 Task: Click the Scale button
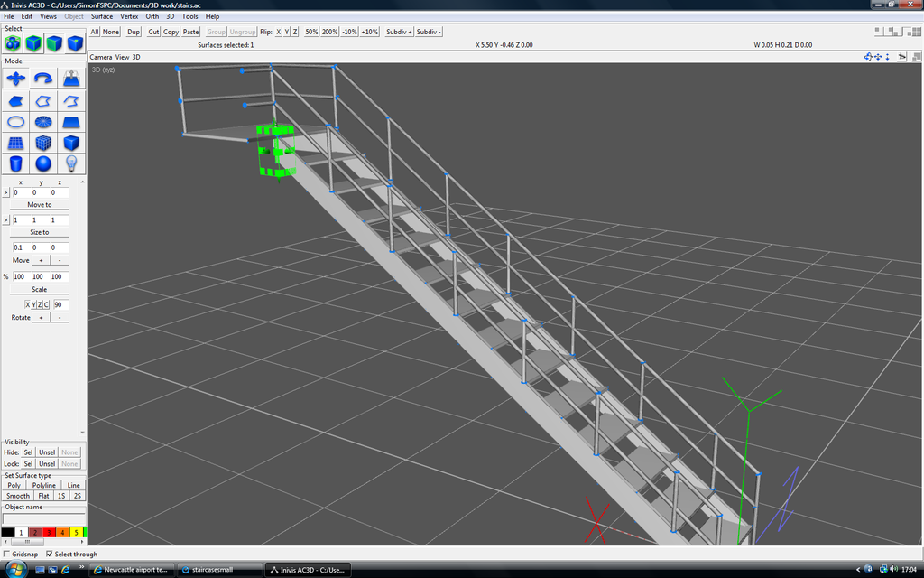point(40,289)
